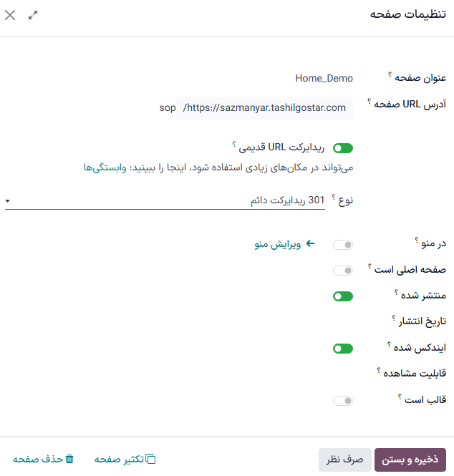Enable the در منو toggle
454x476 pixels.
343,245
